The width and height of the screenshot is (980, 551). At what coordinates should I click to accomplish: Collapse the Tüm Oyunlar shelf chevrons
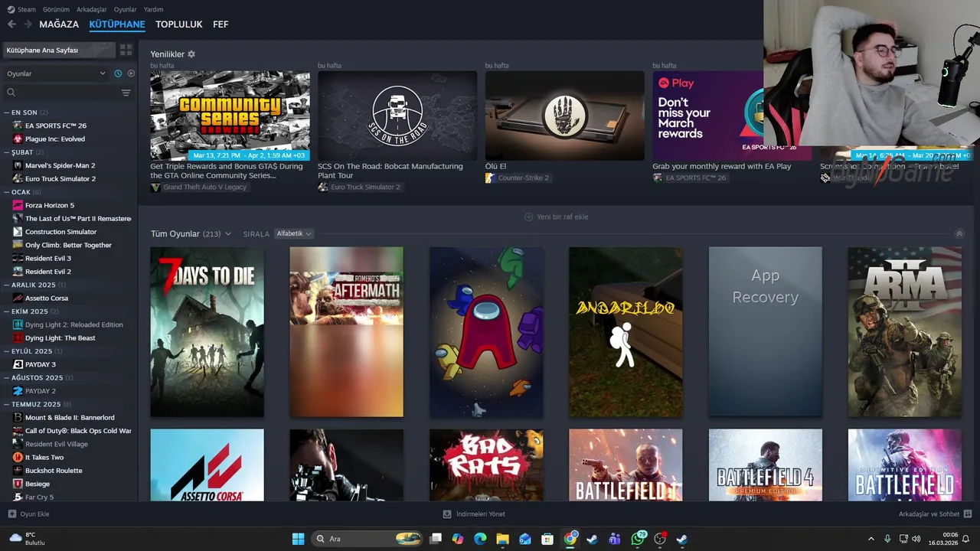click(959, 233)
